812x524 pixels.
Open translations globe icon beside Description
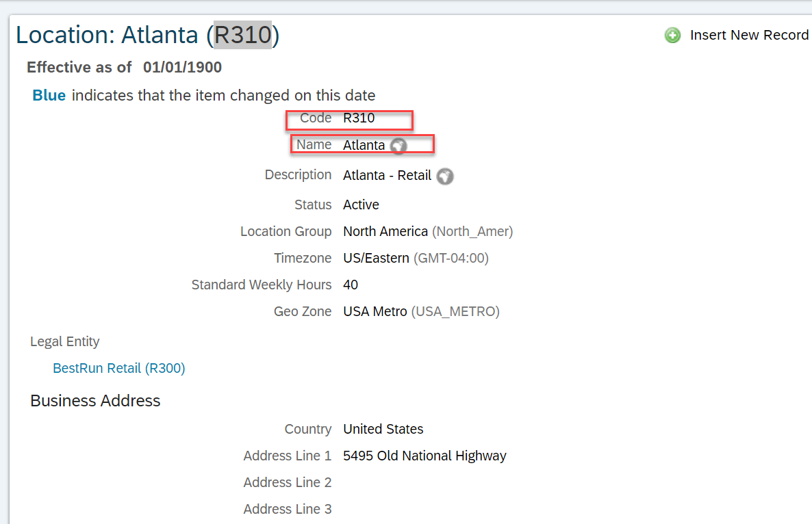445,176
